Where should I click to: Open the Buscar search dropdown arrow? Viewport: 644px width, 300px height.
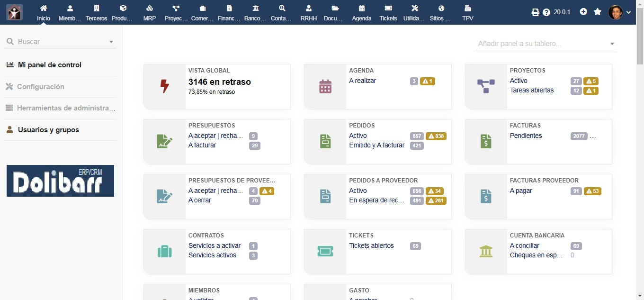point(111,42)
